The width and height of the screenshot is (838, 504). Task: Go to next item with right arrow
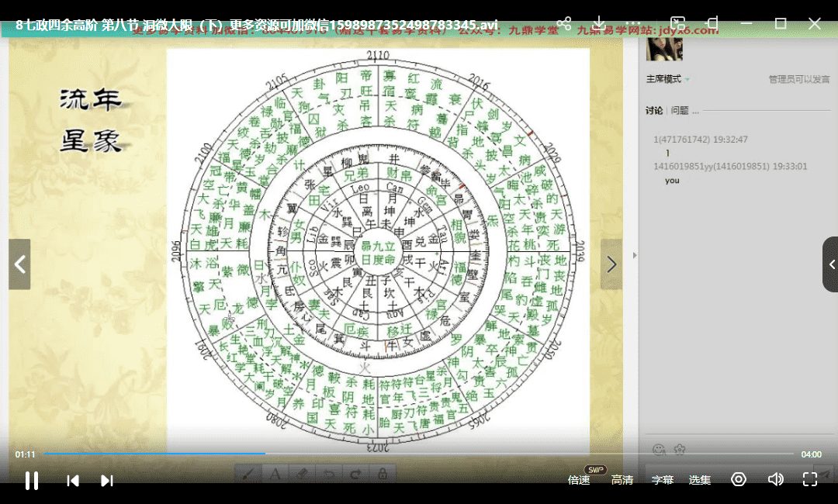611,264
